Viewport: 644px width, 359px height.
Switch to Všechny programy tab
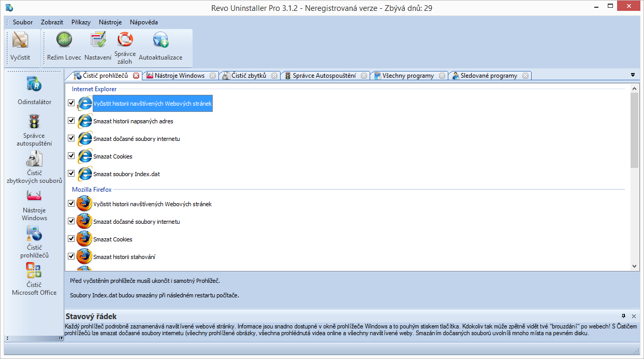tap(408, 76)
